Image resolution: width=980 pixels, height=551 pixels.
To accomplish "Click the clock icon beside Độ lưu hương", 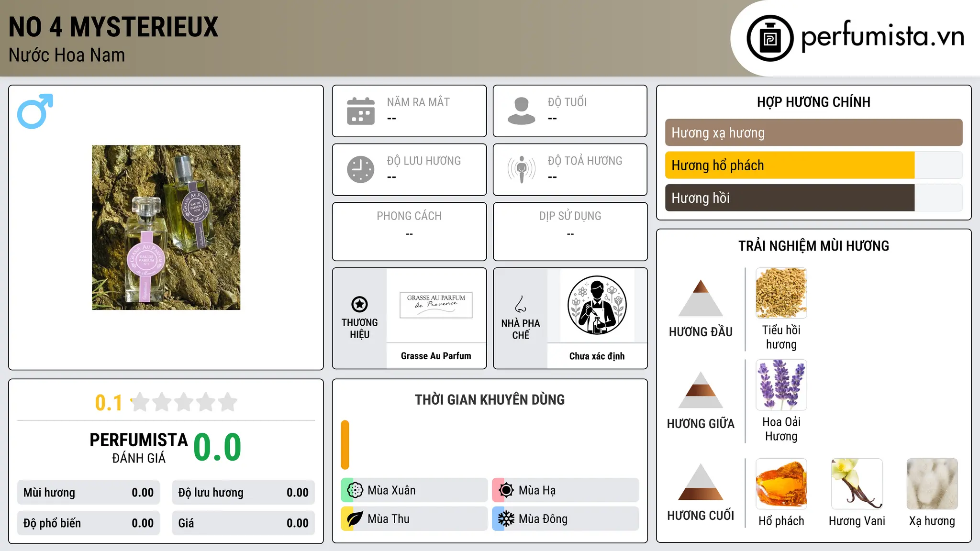I will click(361, 169).
